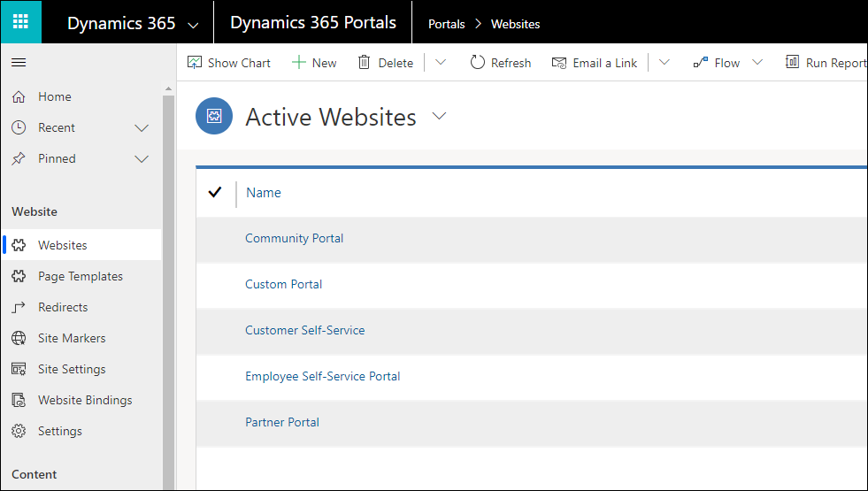Sort by the Name column header
Image resolution: width=868 pixels, height=491 pixels.
pyautogui.click(x=264, y=193)
